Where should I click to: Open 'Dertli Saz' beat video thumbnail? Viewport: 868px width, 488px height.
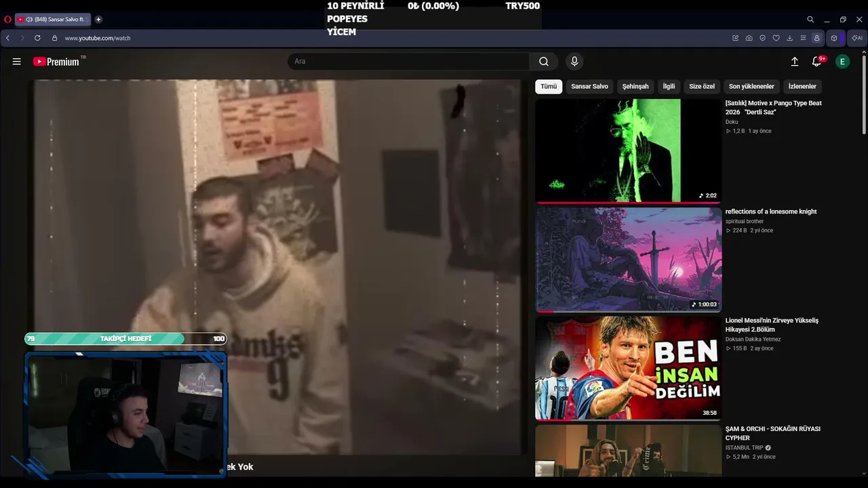tap(629, 151)
